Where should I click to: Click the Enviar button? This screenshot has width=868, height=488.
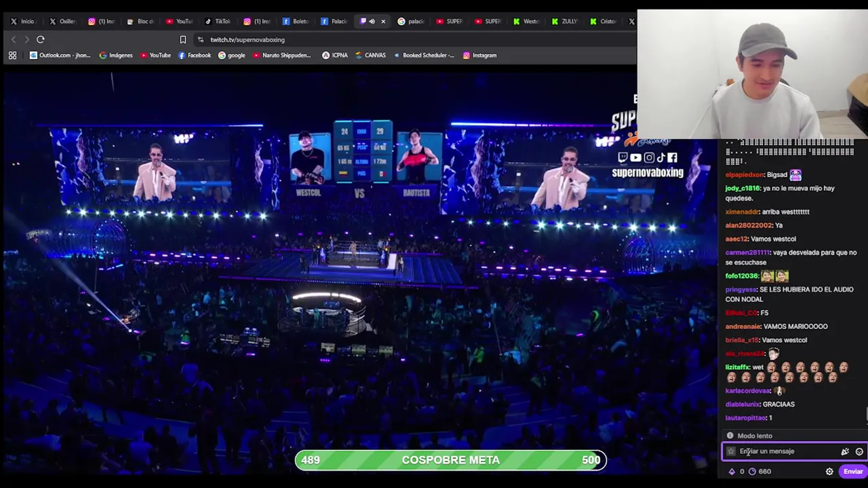[x=853, y=472]
